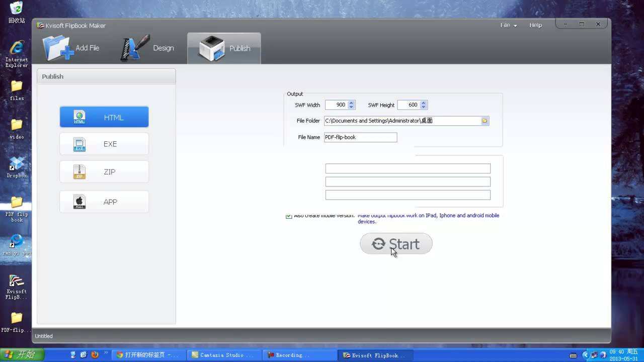Click the Publish printer icon
Screen dimensions: 644x362
(211, 48)
